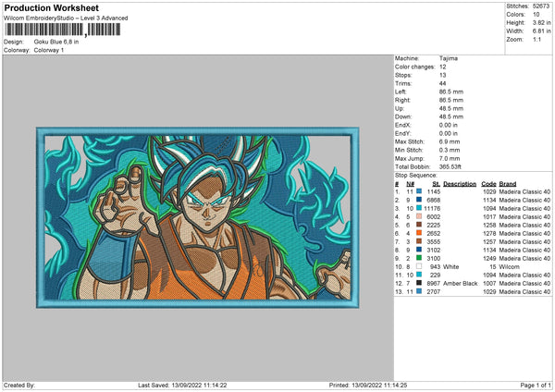The image size is (555, 392).
Task: Click the 'Description' column header
Action: (460, 184)
